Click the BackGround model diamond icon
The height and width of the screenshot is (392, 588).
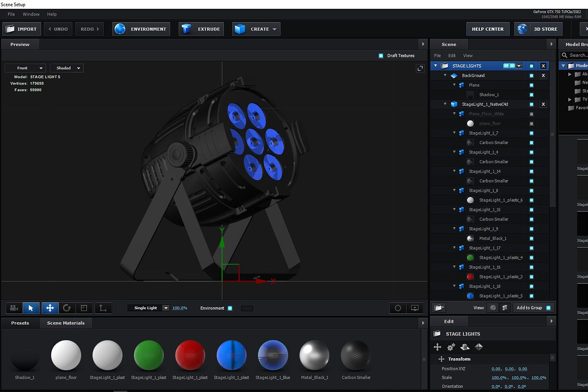(x=454, y=75)
